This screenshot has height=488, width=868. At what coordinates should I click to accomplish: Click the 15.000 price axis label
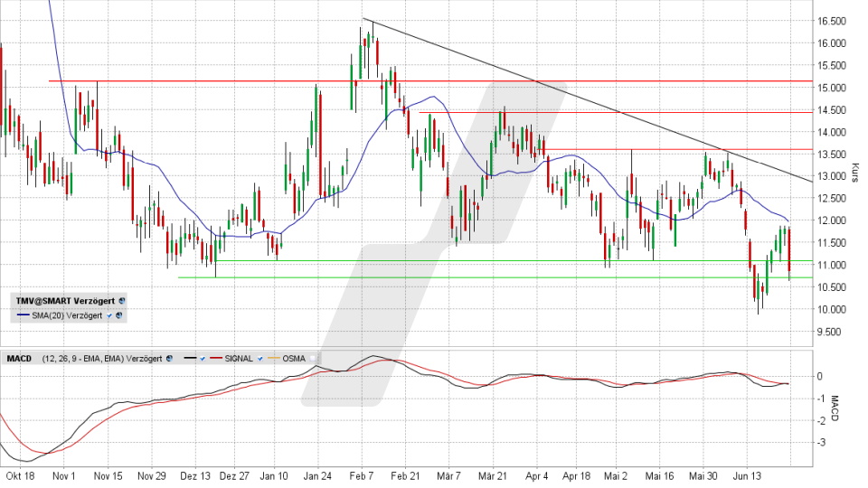tap(832, 88)
